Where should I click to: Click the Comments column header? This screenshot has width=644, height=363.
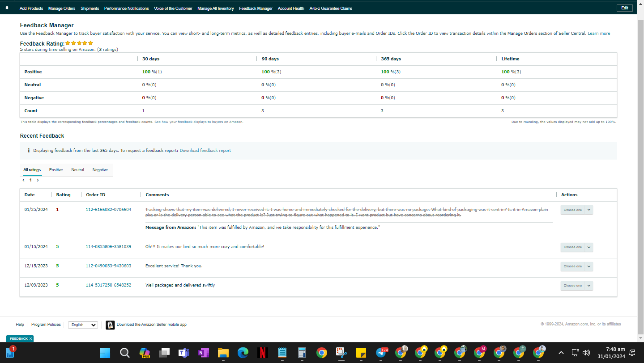click(157, 195)
